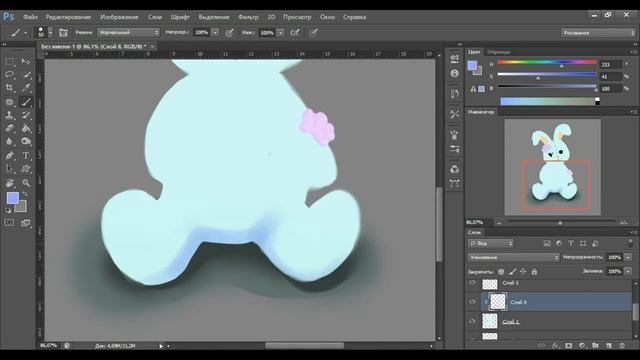Toggle lock position

coord(523,271)
